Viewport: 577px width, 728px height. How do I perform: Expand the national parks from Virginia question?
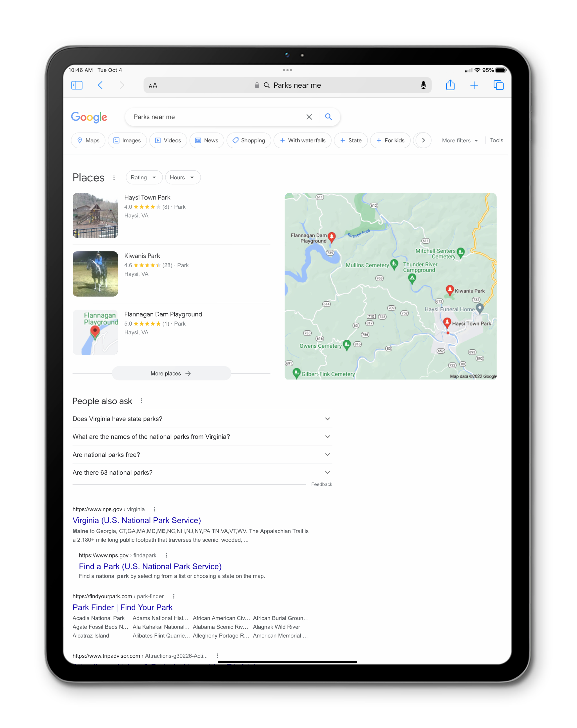(x=202, y=436)
